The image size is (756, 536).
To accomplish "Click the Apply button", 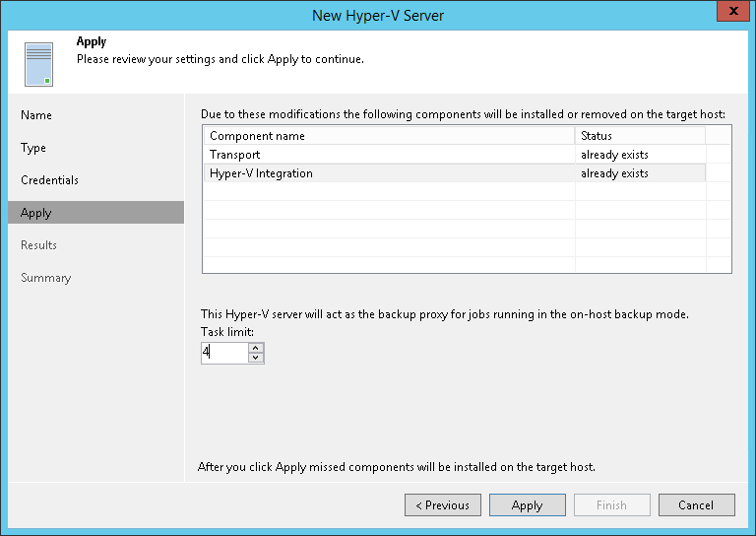I will tap(528, 505).
